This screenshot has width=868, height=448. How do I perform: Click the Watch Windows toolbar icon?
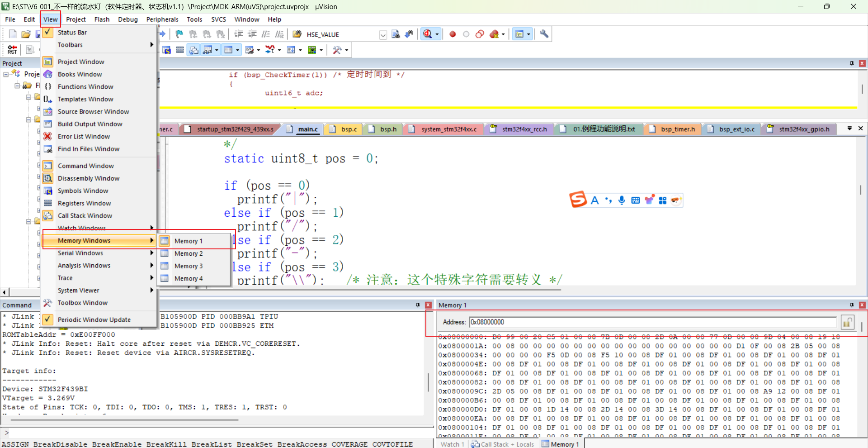[x=208, y=50]
